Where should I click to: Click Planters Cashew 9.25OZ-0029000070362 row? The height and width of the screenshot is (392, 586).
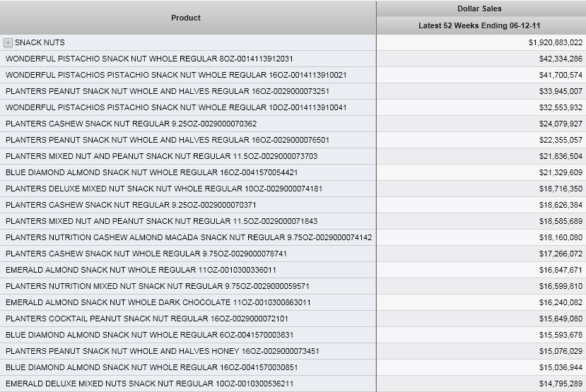point(131,124)
